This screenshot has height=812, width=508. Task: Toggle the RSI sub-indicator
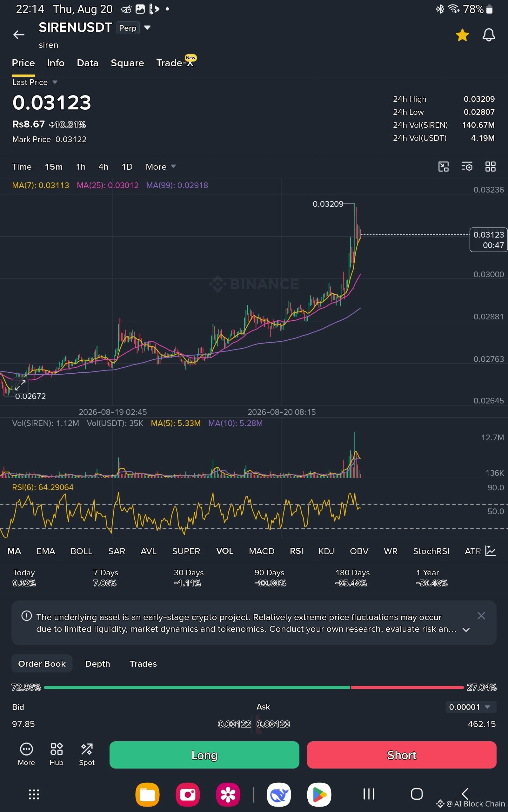click(296, 551)
